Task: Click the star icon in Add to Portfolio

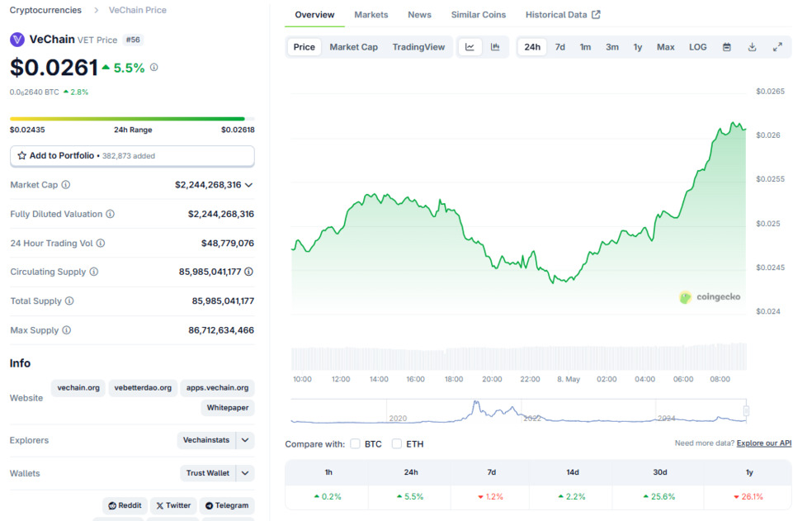Action: tap(21, 155)
